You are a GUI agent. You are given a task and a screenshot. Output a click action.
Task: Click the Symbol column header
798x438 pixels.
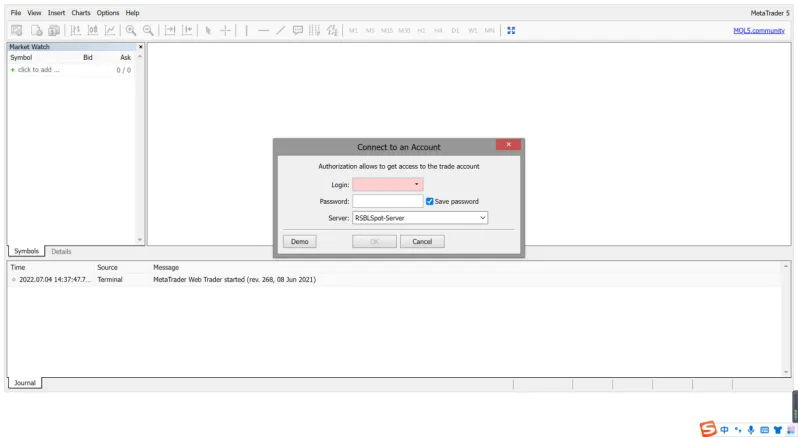coord(21,57)
